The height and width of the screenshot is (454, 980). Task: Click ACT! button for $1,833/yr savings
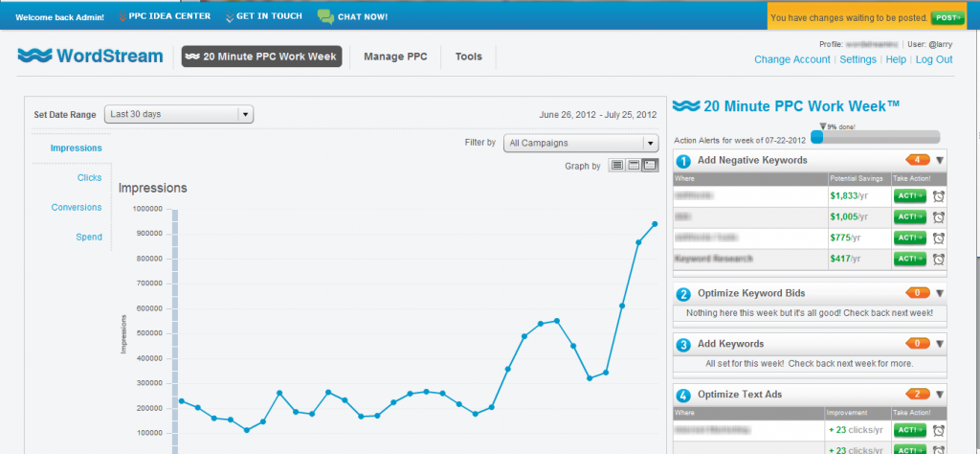[x=910, y=196]
